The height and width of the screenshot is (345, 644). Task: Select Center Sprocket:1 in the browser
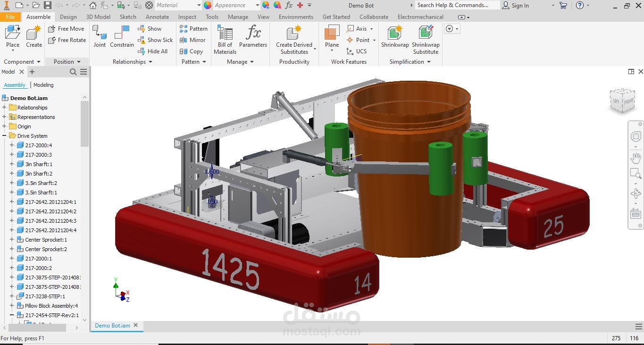[x=46, y=240]
